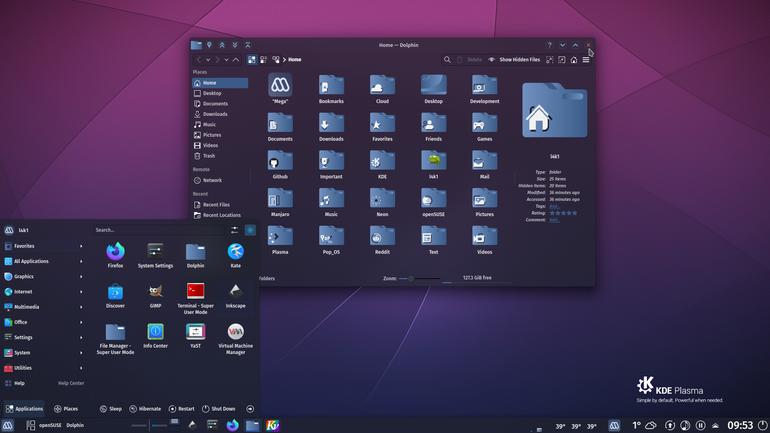Open the weather widget in panel
This screenshot has height=433, width=770.
(644, 425)
